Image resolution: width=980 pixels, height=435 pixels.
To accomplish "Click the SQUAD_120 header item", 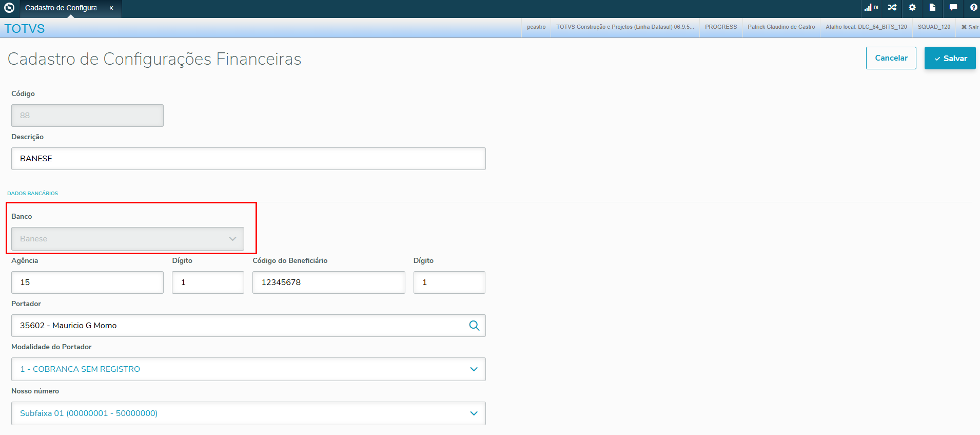I will point(934,27).
